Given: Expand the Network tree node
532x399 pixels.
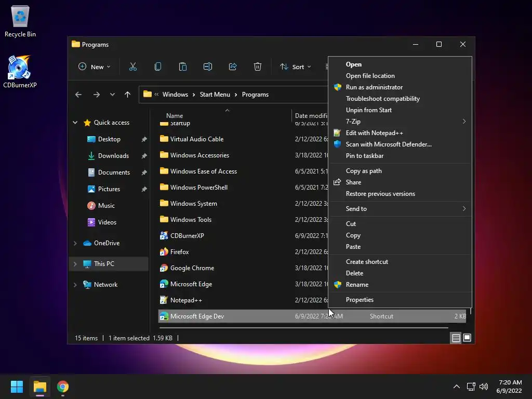Looking at the screenshot, I should tap(75, 285).
